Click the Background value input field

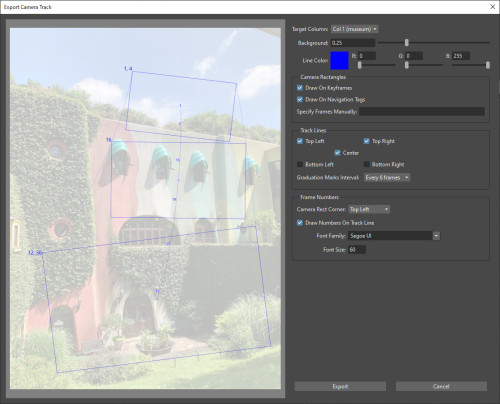coord(353,43)
